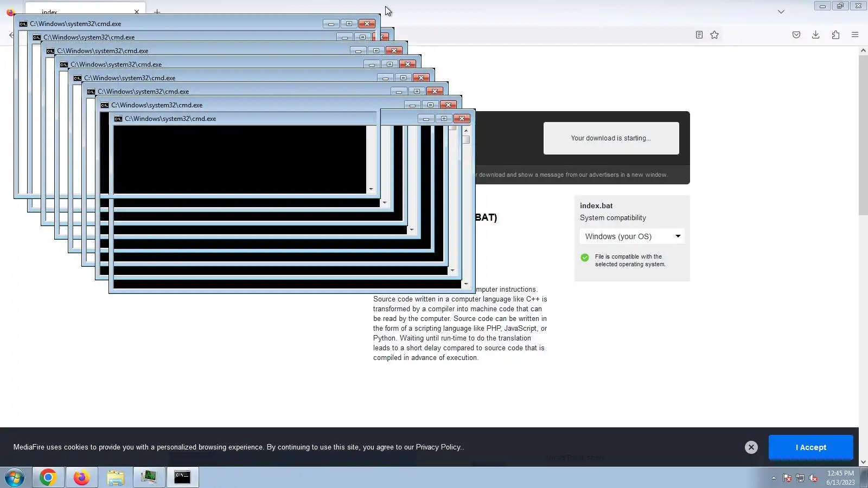Click the I Accept cookie button

click(x=811, y=447)
